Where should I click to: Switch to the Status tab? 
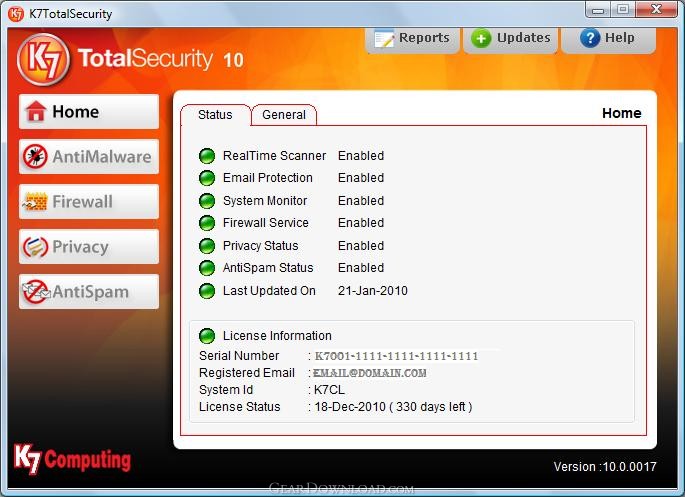coord(215,115)
